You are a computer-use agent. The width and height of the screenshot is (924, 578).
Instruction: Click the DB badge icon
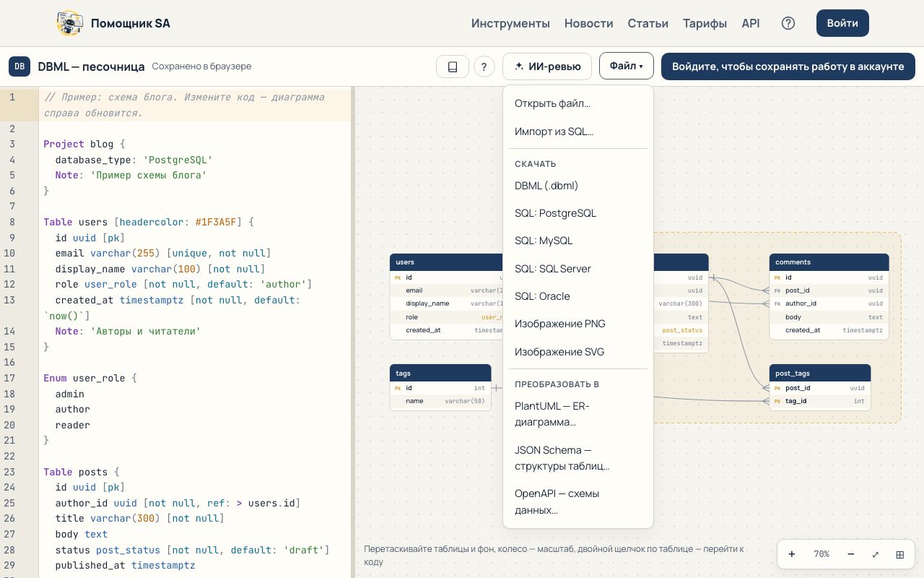pyautogui.click(x=19, y=66)
